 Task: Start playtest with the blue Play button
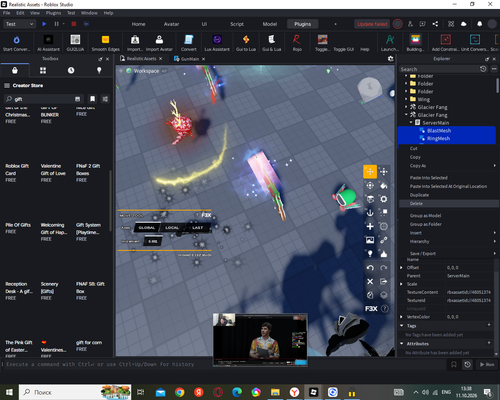[x=44, y=24]
